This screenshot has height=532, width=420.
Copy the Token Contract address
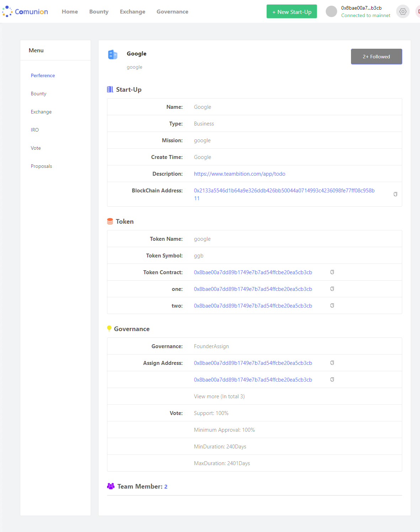[x=332, y=272]
